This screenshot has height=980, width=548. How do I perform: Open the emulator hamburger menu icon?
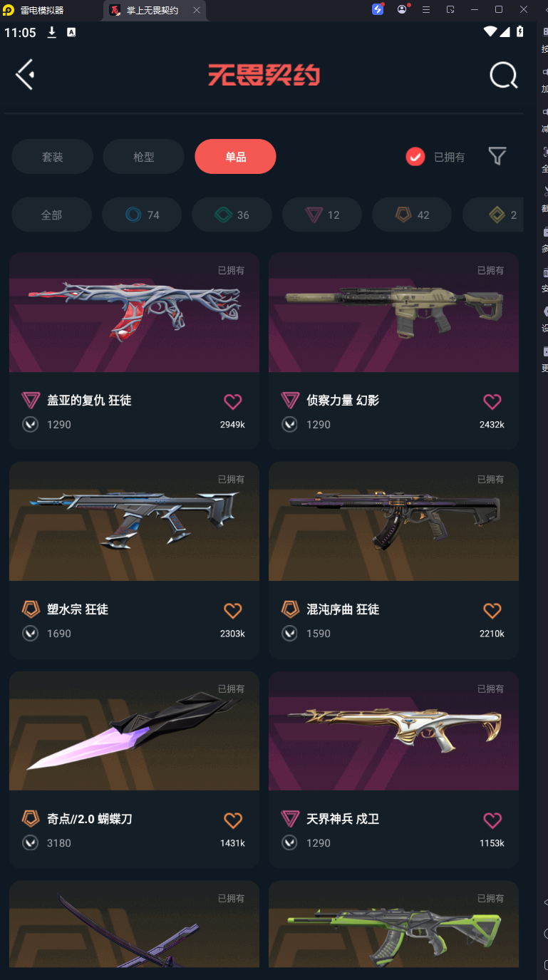[426, 9]
